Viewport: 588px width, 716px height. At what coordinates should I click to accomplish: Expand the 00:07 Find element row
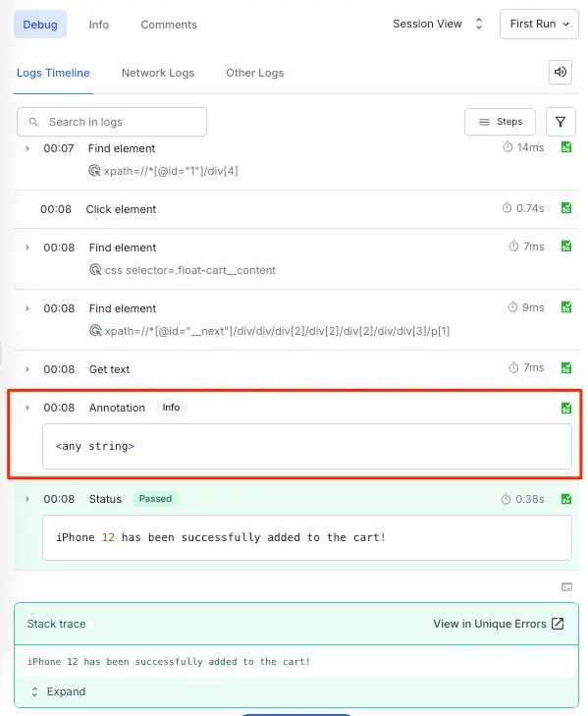coord(27,148)
